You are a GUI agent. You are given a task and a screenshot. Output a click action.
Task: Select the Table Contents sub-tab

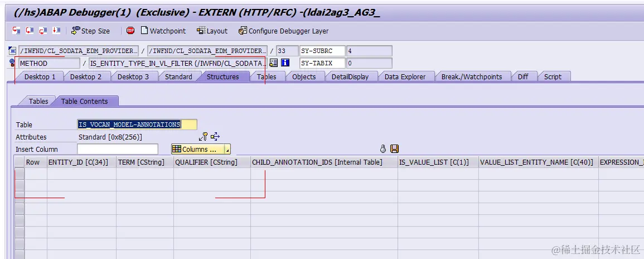[85, 101]
